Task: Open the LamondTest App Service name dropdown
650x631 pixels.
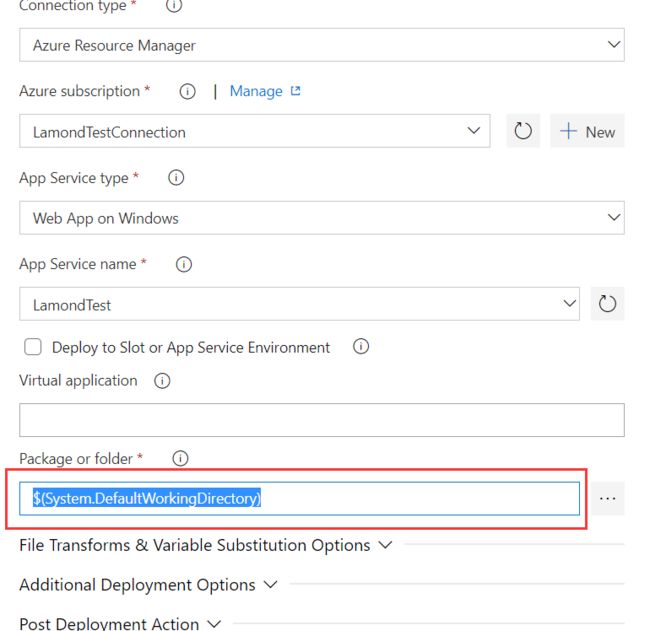Action: pyautogui.click(x=299, y=304)
